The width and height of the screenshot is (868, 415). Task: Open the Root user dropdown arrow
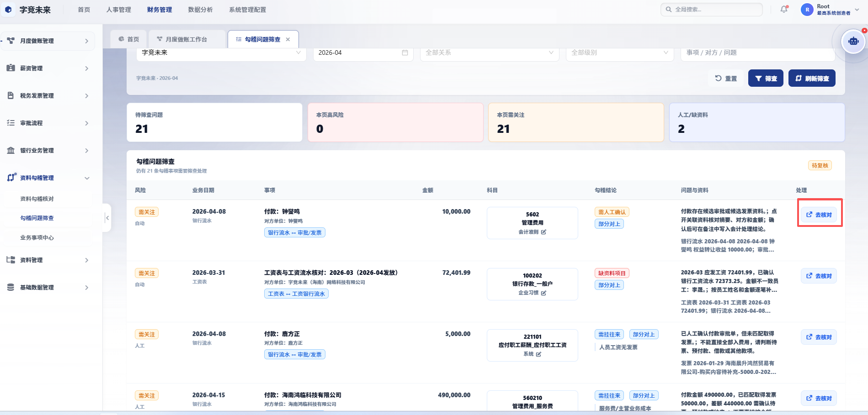(x=857, y=10)
